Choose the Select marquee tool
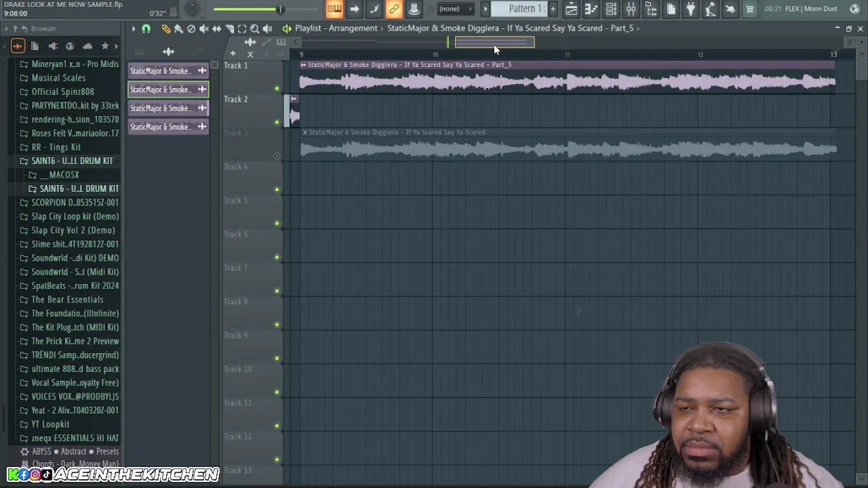The width and height of the screenshot is (868, 488). (242, 28)
